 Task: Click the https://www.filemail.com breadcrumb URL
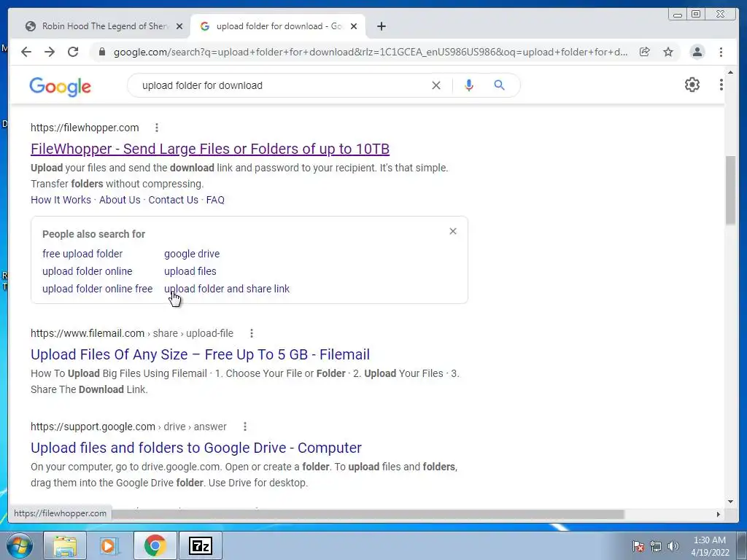132,333
